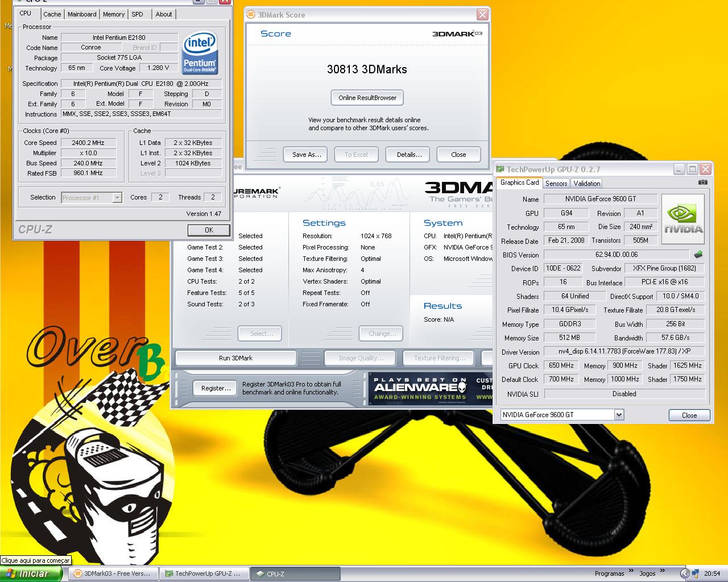Click the Alienware advertisement banner
Viewport: 728px width, 582px height.
(x=430, y=388)
